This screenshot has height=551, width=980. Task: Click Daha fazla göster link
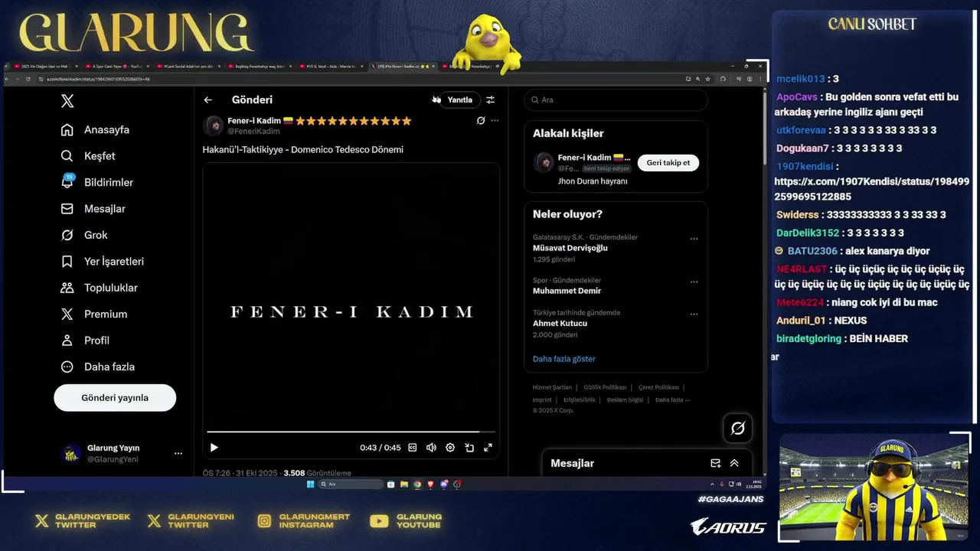(x=564, y=359)
